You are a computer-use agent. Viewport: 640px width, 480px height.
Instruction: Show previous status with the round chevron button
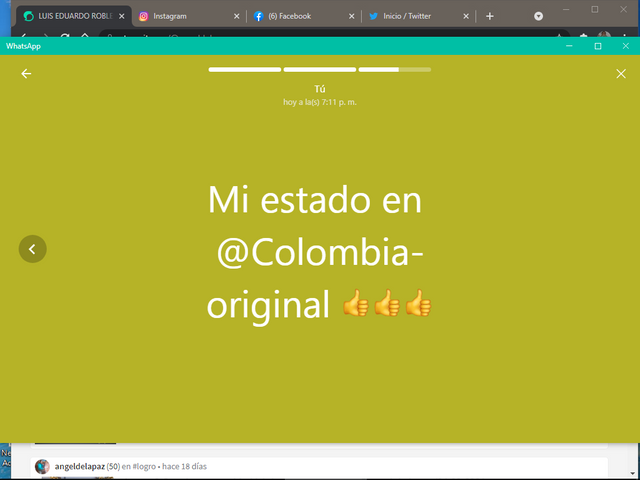[x=33, y=249]
